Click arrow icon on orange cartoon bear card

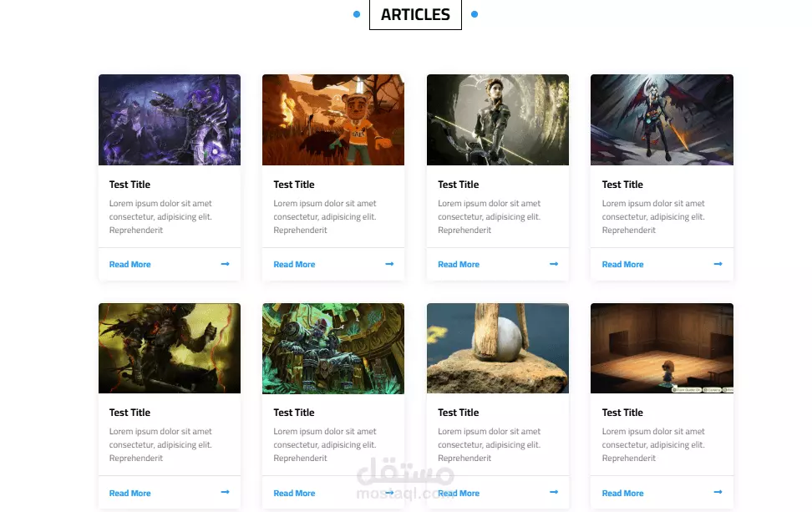pos(389,264)
